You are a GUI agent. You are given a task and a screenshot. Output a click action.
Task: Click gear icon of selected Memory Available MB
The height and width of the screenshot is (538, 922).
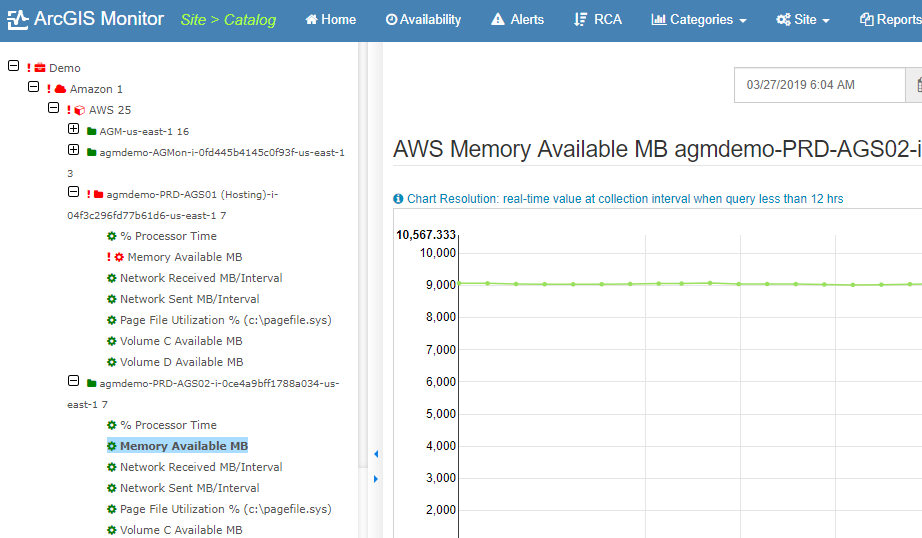coord(112,446)
